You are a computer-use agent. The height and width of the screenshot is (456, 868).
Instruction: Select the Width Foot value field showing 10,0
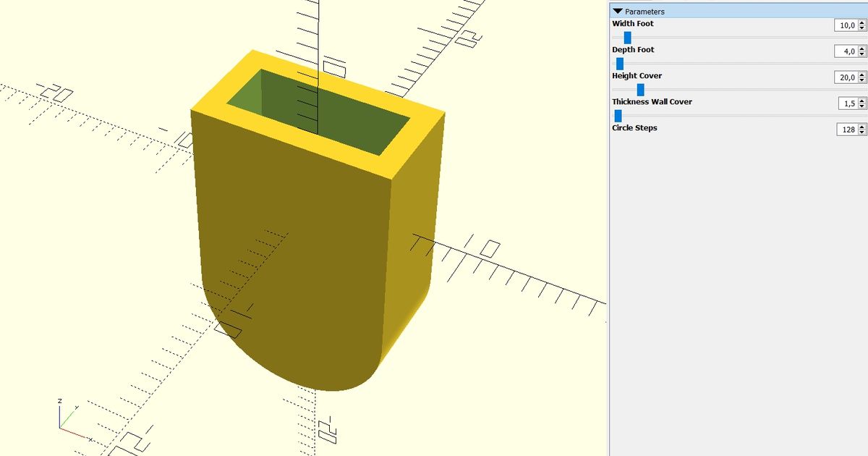848,25
